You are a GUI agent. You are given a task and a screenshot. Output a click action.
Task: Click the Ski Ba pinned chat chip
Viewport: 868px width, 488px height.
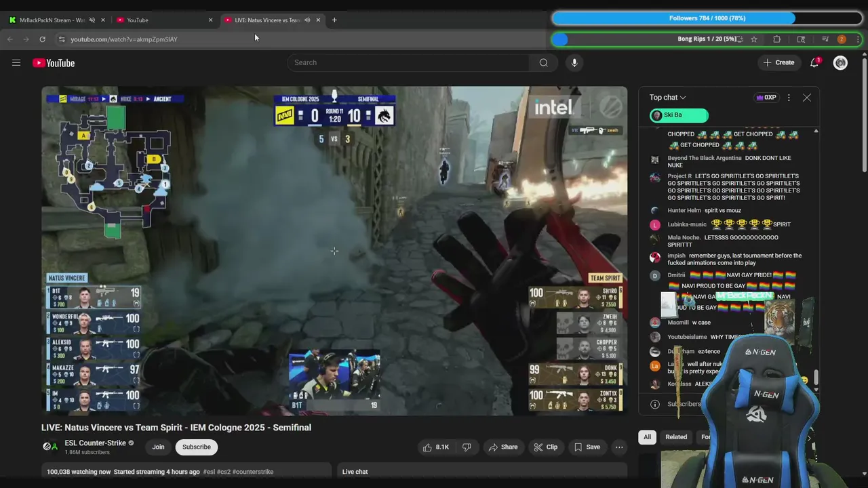[679, 115]
